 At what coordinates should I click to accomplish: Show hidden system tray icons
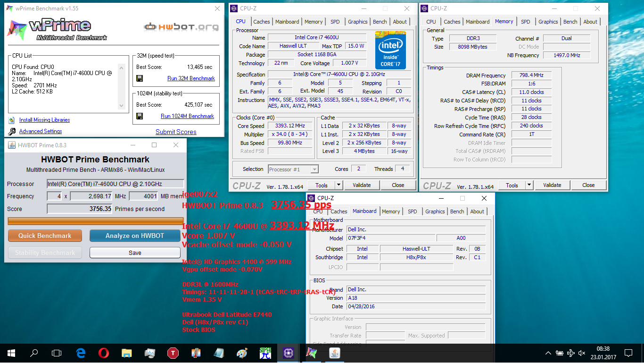[548, 353]
